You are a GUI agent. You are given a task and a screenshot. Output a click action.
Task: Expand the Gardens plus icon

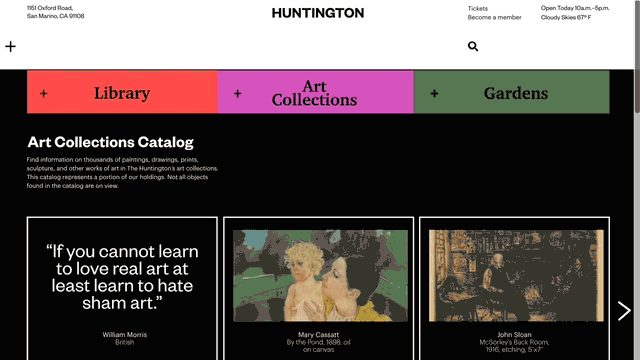click(434, 93)
